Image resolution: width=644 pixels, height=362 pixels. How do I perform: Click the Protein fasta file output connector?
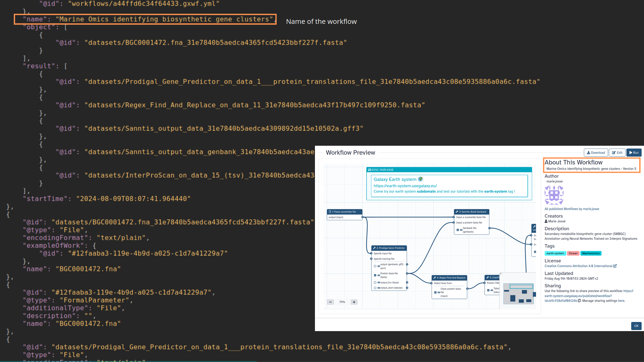407,274
